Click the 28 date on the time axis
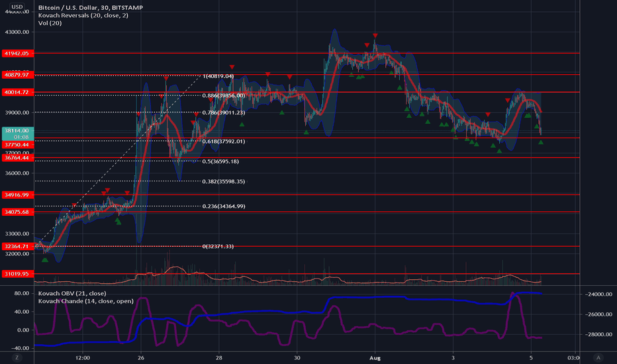This screenshot has width=617, height=364. (x=218, y=357)
